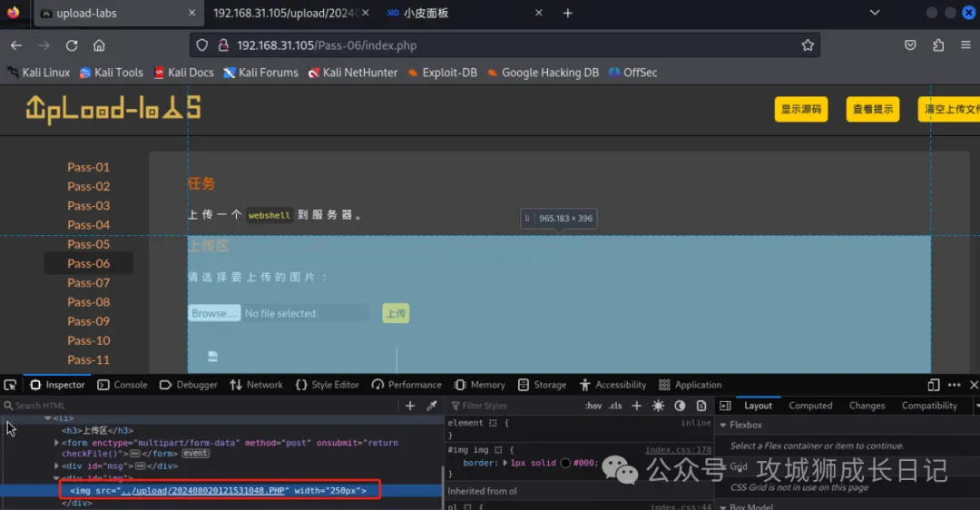The width and height of the screenshot is (980, 510).
Task: Open the Extensions puzzle icon
Action: pos(938,45)
